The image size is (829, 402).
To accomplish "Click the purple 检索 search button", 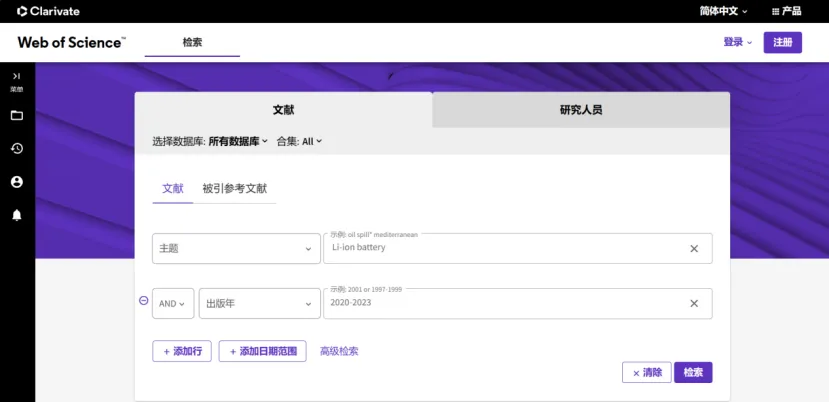I will click(693, 372).
